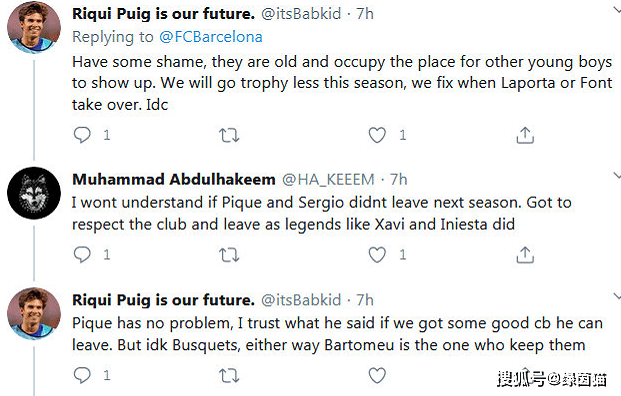The height and width of the screenshot is (396, 621).
Task: Open the @FCBarcelona mention link
Action: coord(211,37)
